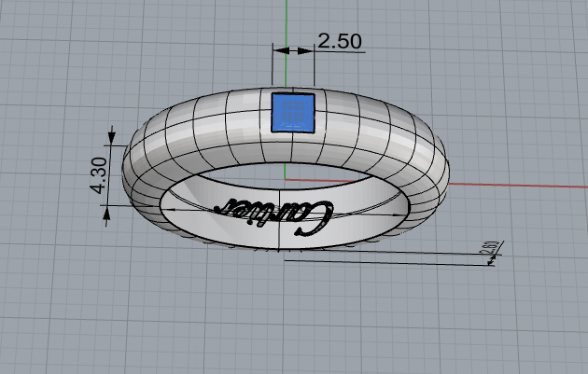The image size is (588, 374).
Task: Click the blue square gem on ring
Action: pos(293,113)
